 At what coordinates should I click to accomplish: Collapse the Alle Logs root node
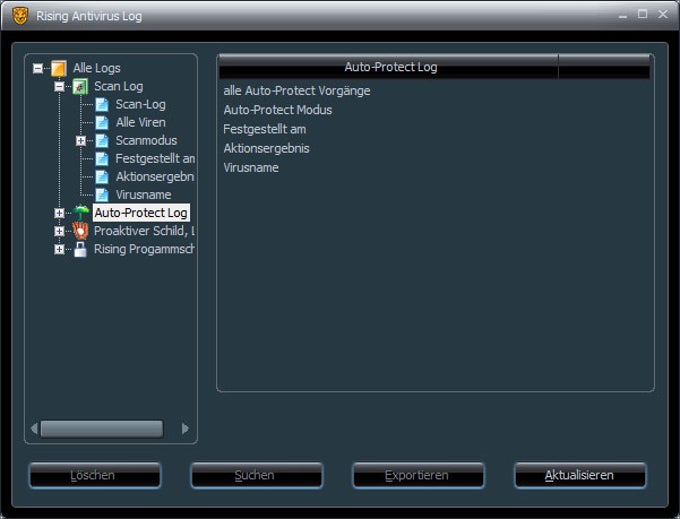coord(38,69)
